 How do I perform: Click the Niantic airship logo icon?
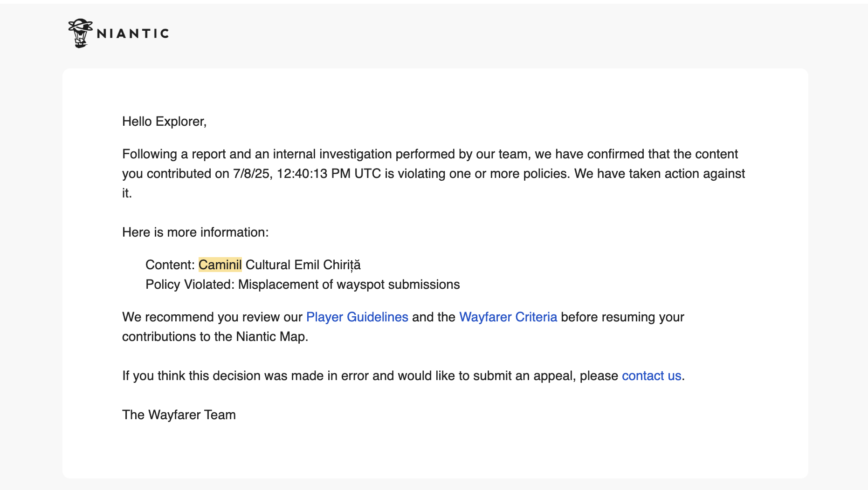coord(80,33)
